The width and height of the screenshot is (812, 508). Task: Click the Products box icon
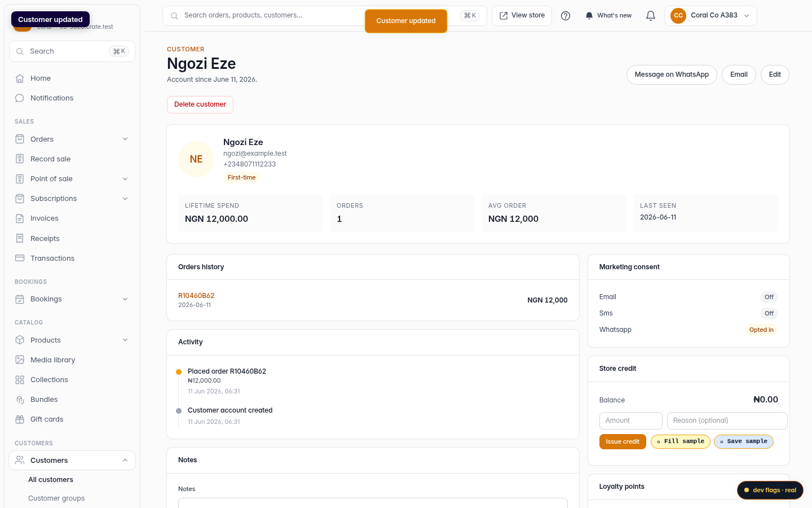pyautogui.click(x=20, y=340)
